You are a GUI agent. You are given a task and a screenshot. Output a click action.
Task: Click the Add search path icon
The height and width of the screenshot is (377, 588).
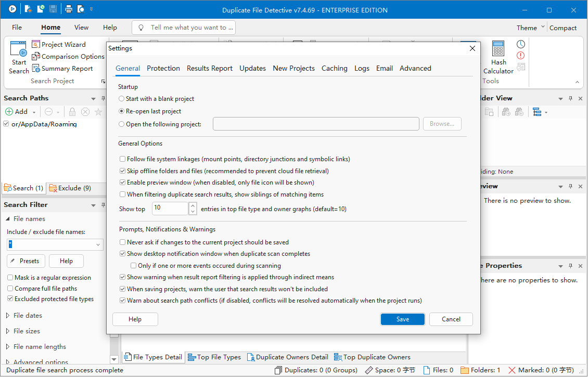pos(9,111)
